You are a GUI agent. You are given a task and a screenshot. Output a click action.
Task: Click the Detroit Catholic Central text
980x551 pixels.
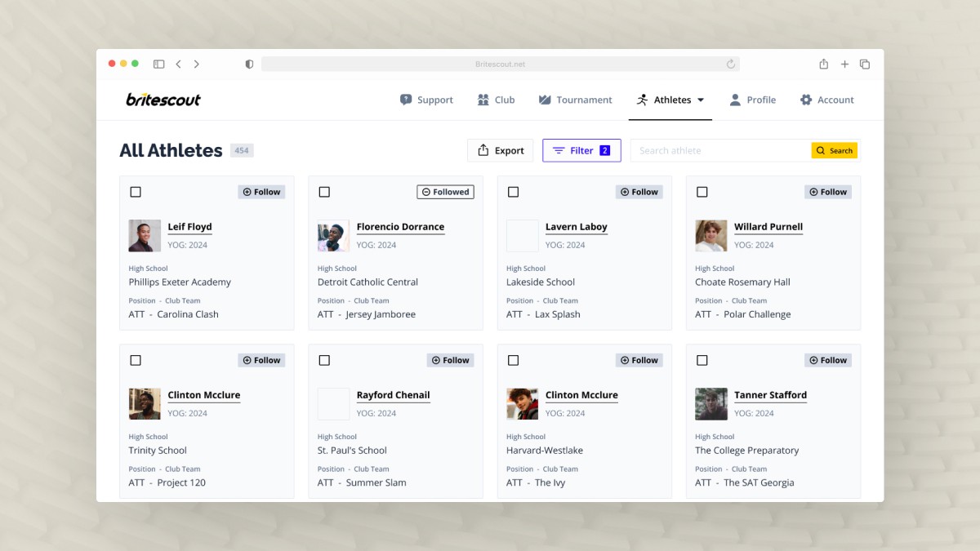coord(367,282)
